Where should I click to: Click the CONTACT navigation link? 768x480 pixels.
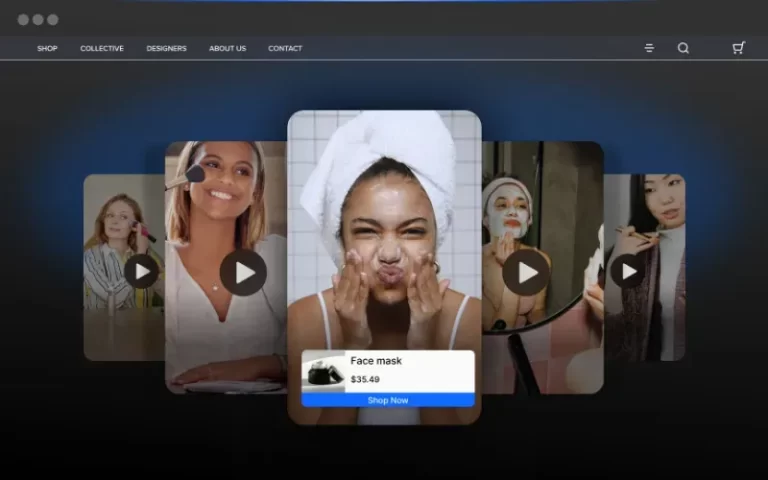285,48
